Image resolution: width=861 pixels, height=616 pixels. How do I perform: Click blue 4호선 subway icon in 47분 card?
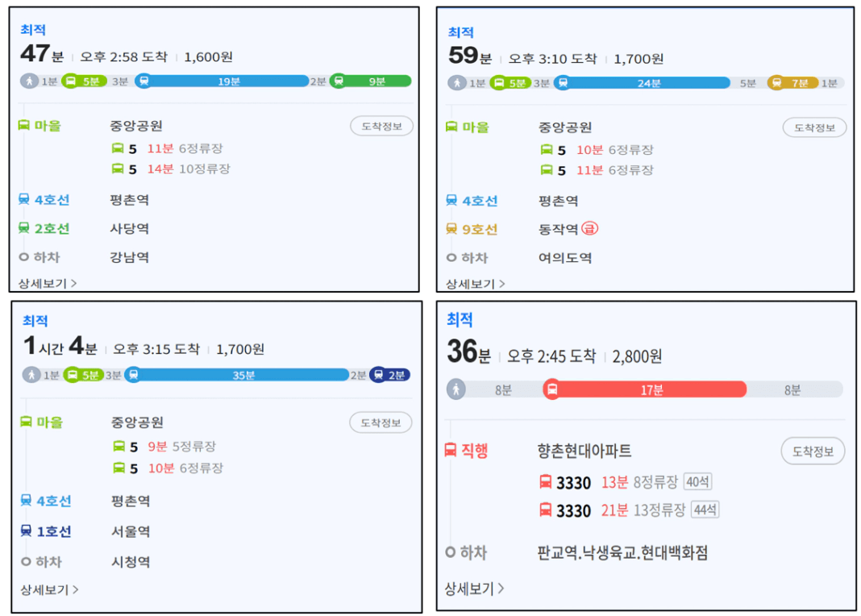23,199
